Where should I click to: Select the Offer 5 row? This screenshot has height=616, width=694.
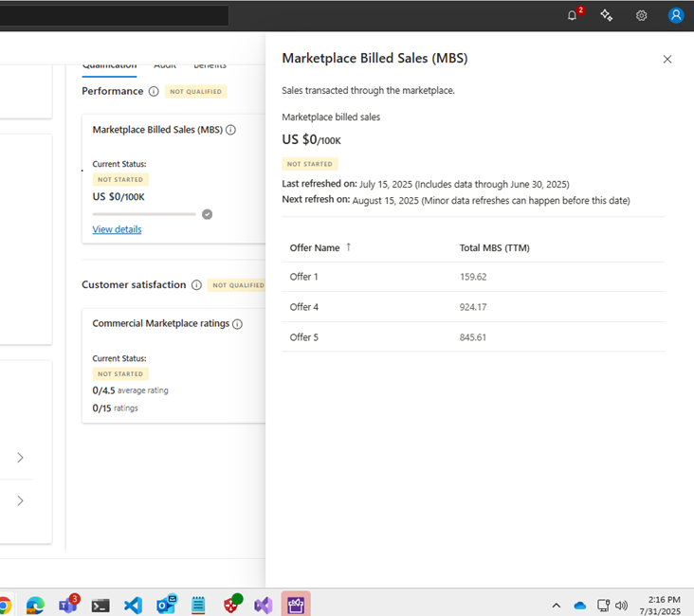point(473,337)
